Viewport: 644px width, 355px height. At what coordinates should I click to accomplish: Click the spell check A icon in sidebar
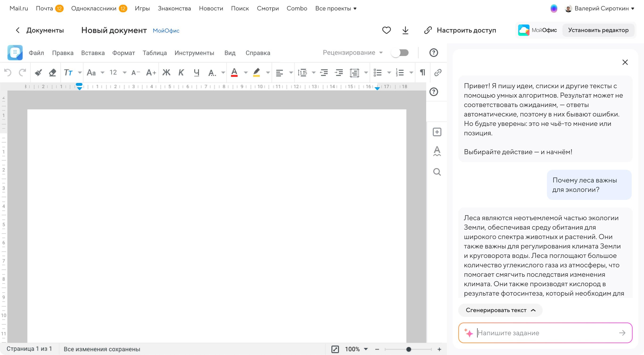(437, 151)
